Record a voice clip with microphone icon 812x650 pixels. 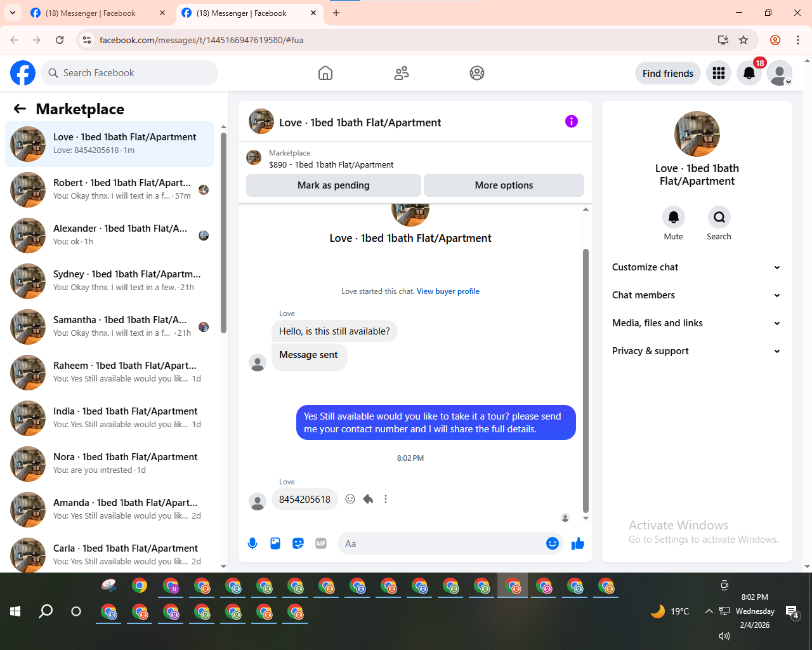pos(252,543)
